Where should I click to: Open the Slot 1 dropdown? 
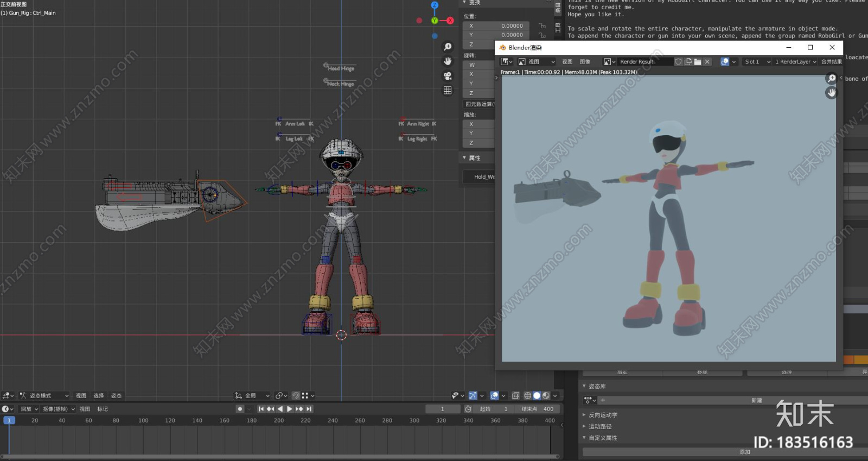coord(757,62)
